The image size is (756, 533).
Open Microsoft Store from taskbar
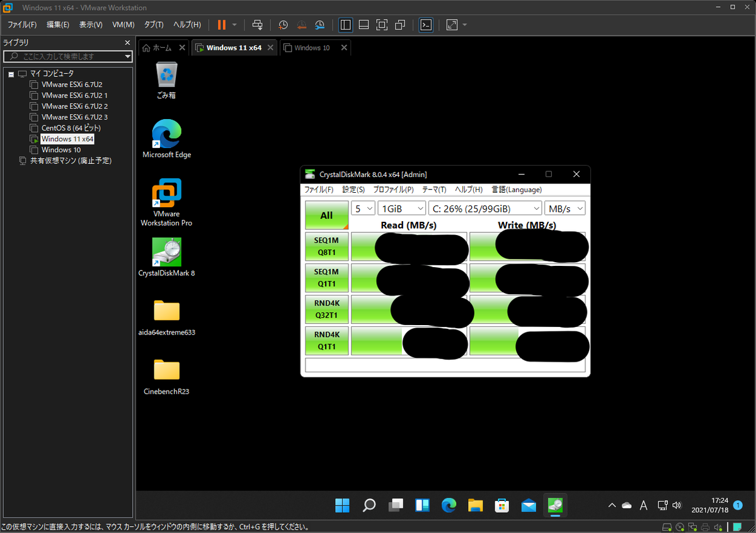tap(502, 505)
